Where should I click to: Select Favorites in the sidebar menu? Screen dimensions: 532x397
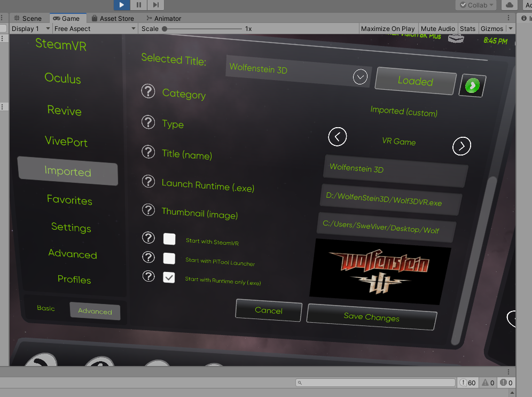tap(69, 200)
